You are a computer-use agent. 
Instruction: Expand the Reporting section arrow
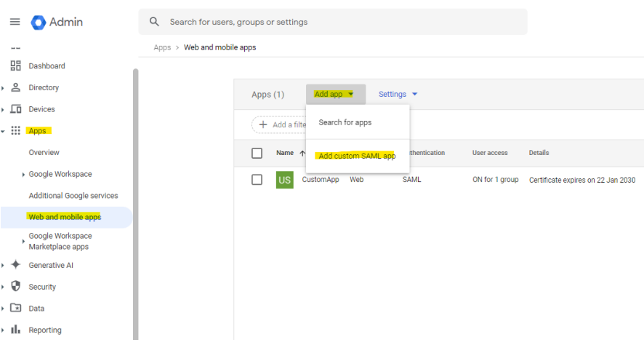3,330
